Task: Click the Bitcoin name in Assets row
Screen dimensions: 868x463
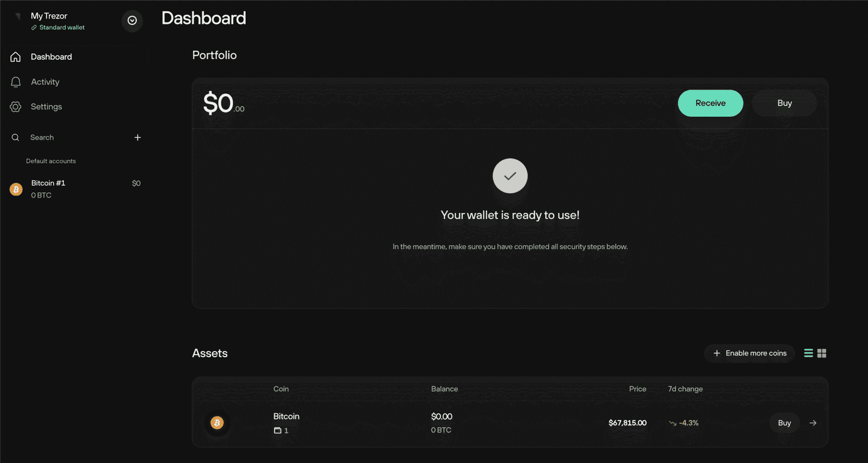Action: coord(286,416)
